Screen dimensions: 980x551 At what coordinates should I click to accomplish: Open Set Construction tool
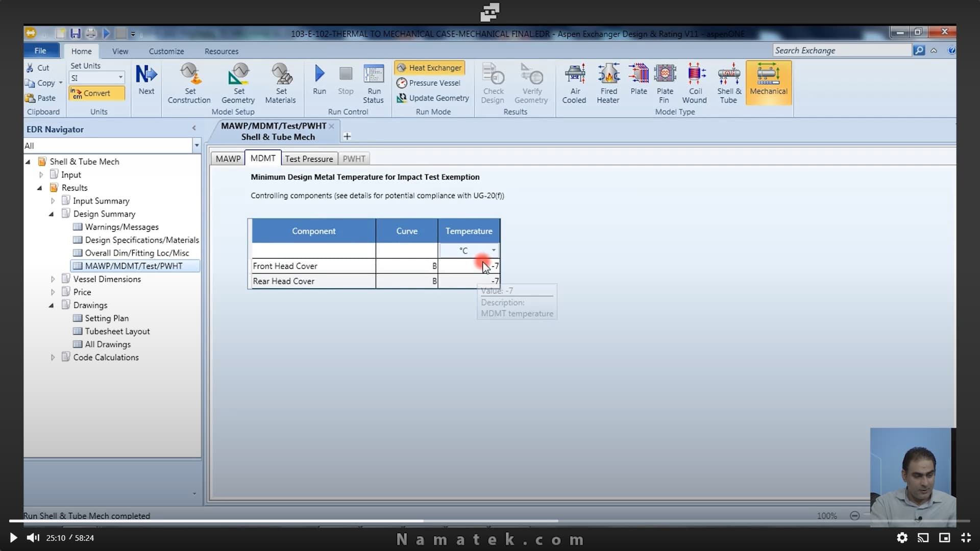[x=189, y=83]
